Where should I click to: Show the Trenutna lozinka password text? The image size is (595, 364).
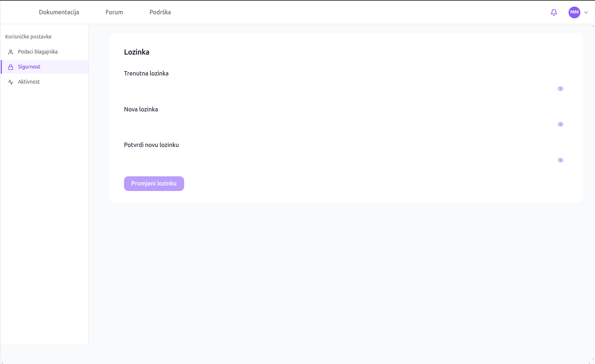pyautogui.click(x=560, y=89)
